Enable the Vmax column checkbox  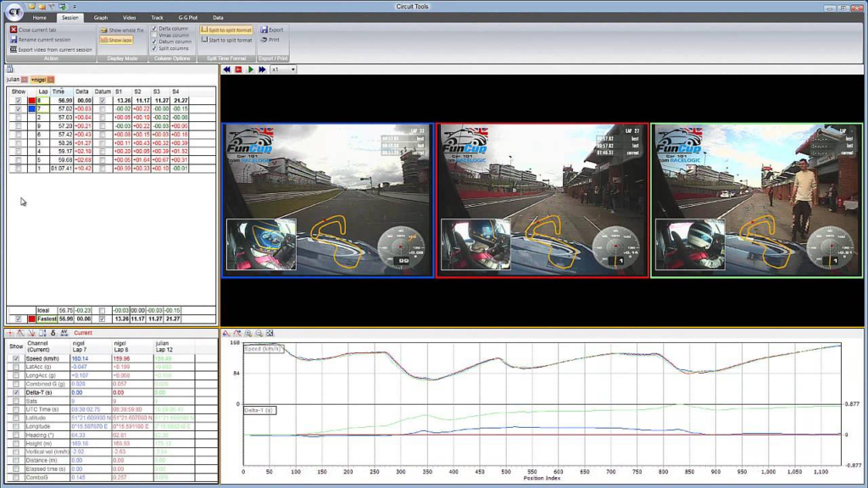[x=154, y=35]
